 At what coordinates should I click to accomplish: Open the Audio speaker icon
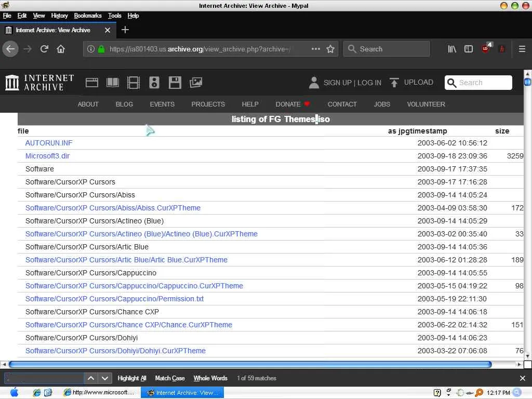154,83
